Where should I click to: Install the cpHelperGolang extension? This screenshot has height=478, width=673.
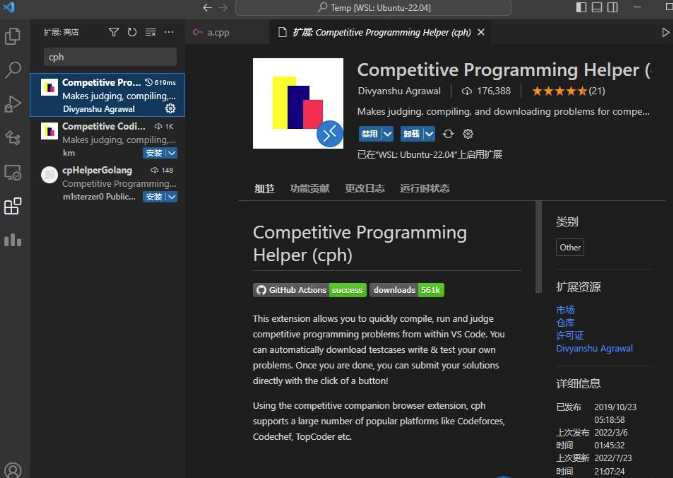click(154, 197)
